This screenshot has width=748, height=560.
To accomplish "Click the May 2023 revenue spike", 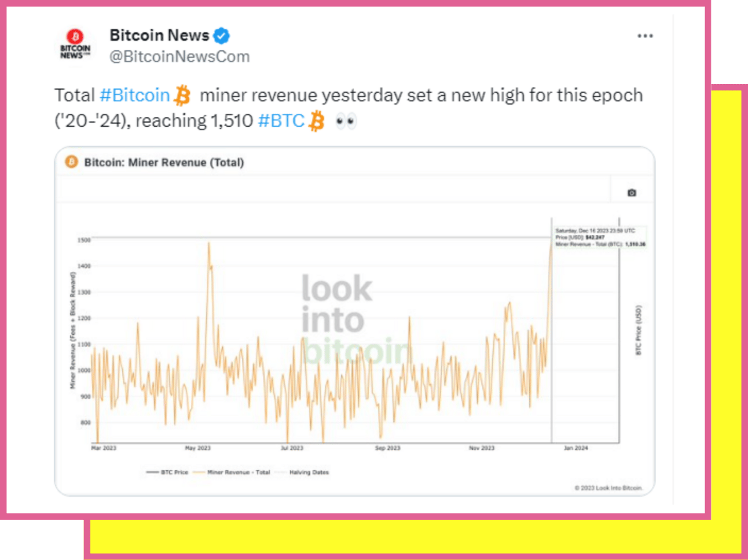I will 209,246.
